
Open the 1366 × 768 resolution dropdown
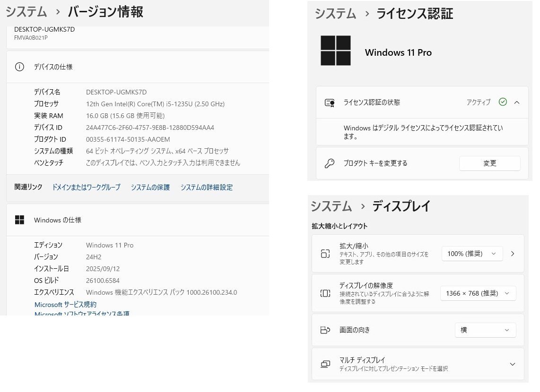tap(478, 293)
